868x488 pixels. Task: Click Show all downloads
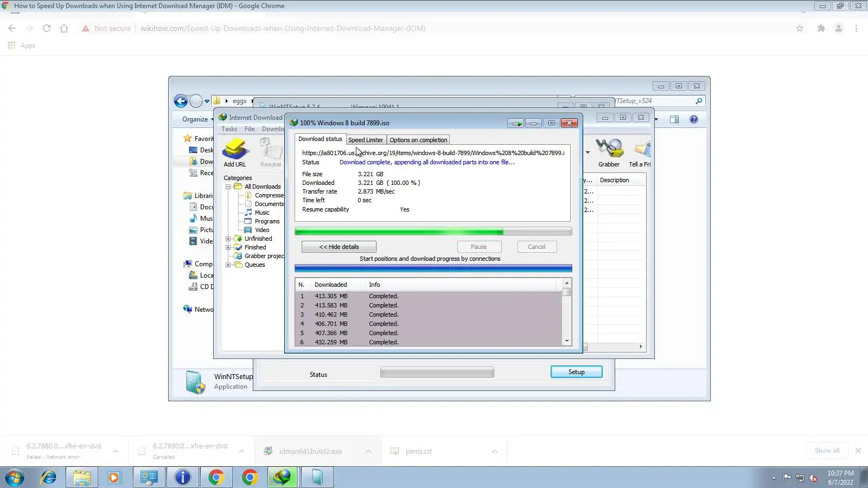tap(827, 451)
